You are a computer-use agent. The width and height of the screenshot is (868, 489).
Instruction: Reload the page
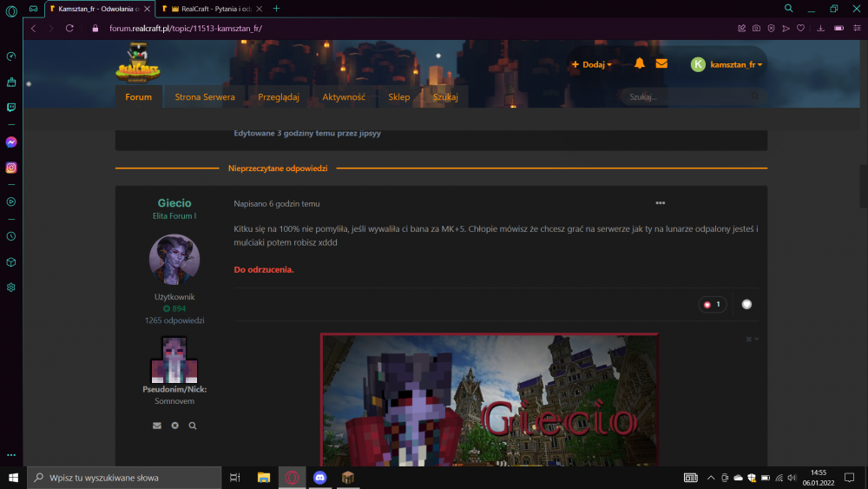(x=69, y=29)
